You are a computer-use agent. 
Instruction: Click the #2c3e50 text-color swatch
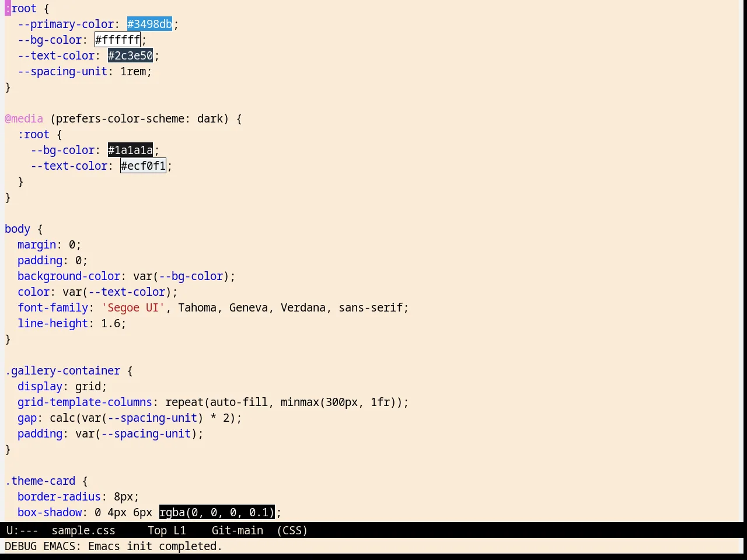[x=130, y=55]
